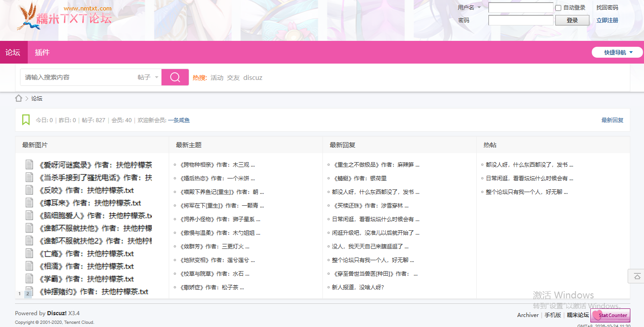The image size is (644, 327).
Task: Click the 论坛 breadcrumb link
Action: click(37, 99)
